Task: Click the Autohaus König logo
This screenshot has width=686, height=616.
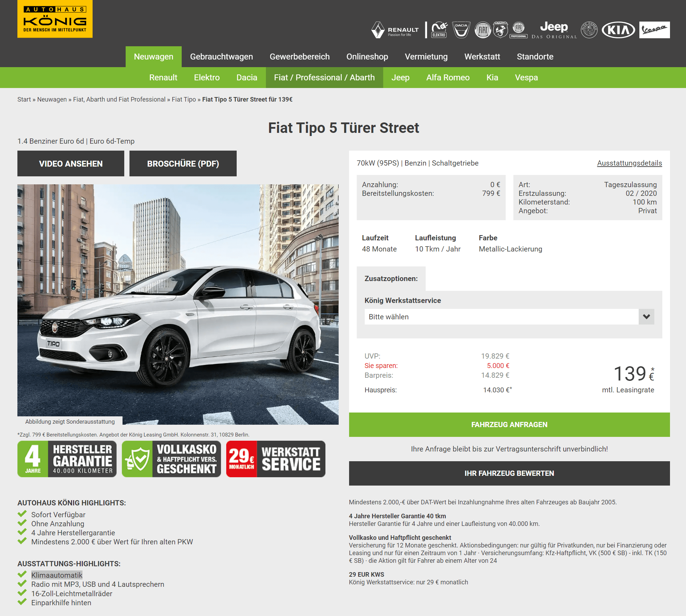Action: [x=55, y=19]
